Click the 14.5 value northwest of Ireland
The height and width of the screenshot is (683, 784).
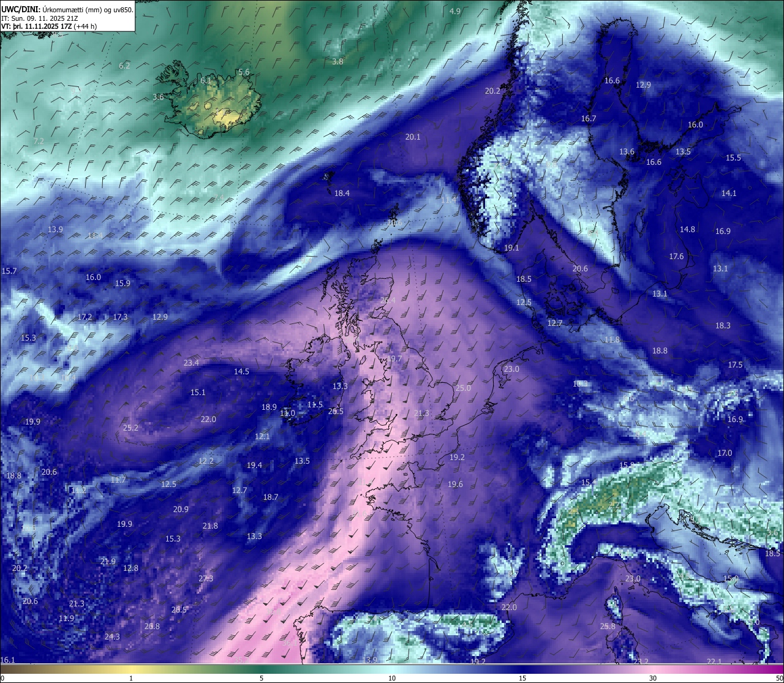(x=241, y=372)
